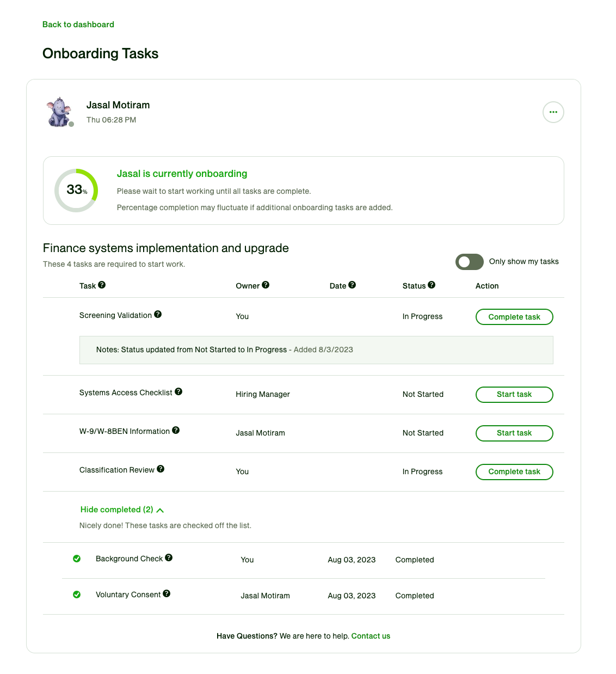Click Voluntary Consent help icon
This screenshot has height=674, width=616.
[x=167, y=593]
